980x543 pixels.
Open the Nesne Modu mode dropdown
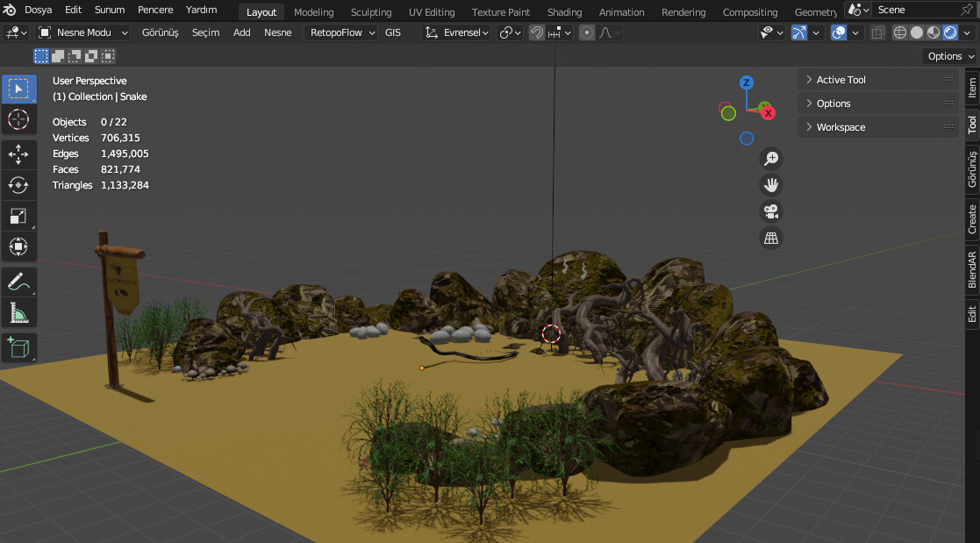[x=82, y=32]
